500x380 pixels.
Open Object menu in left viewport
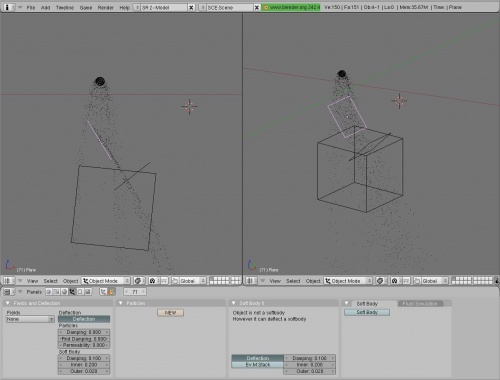[70, 281]
